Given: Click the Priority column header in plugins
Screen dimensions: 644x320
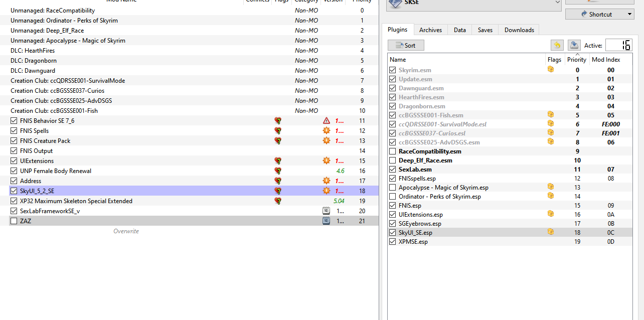Looking at the screenshot, I should [576, 59].
